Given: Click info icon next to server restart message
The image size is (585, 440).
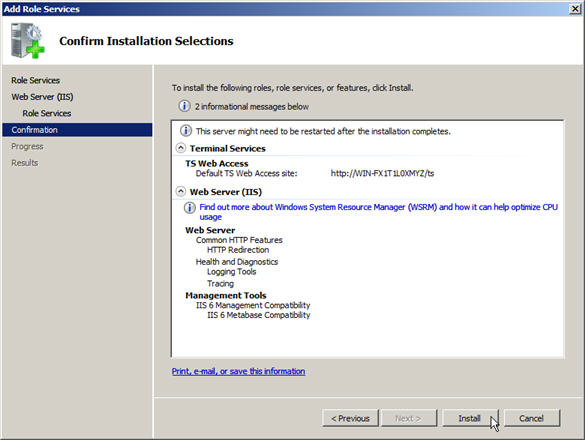Looking at the screenshot, I should pyautogui.click(x=186, y=131).
